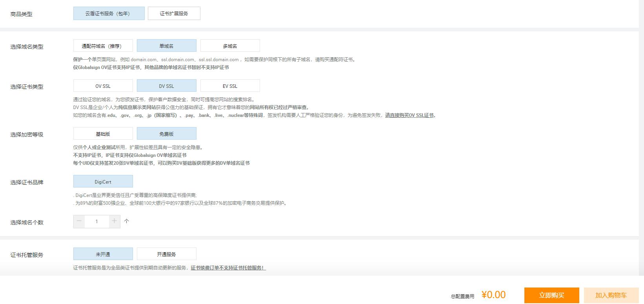Screen dimensions: 644x304
Task: Enable hosting via 开通服务 option
Action: click(x=166, y=254)
